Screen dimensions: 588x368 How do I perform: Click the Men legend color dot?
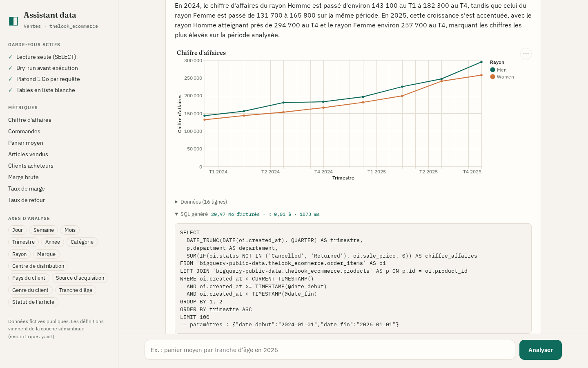click(x=492, y=70)
